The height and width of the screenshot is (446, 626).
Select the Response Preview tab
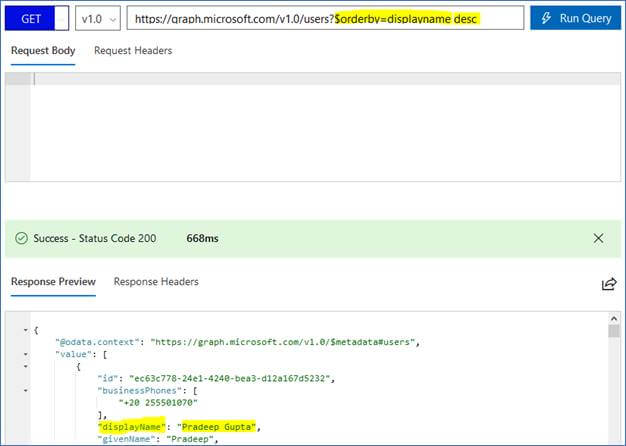pyautogui.click(x=53, y=282)
